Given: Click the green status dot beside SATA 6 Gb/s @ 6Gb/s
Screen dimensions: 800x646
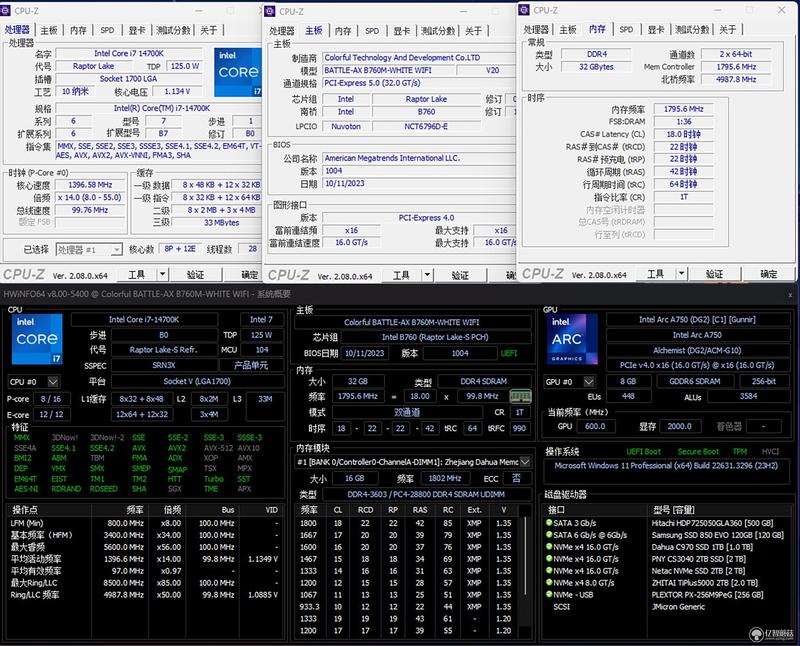Looking at the screenshot, I should [x=549, y=534].
